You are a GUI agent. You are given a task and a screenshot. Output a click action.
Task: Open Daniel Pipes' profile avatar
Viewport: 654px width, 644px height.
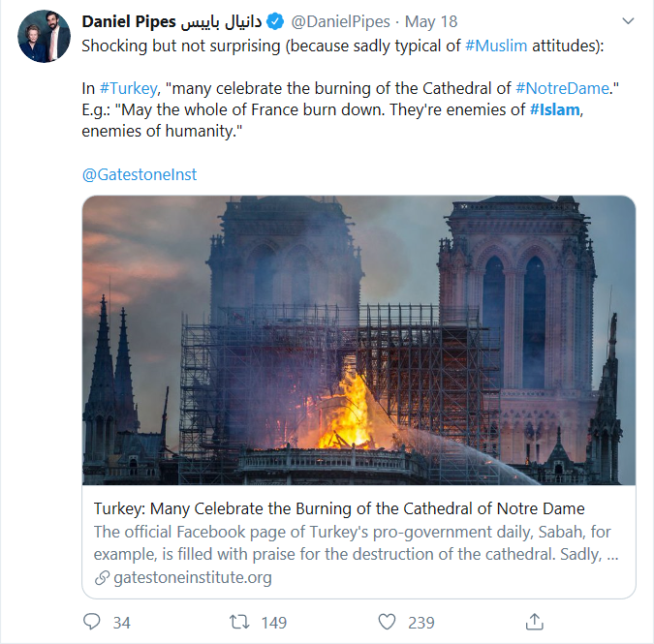[46, 37]
